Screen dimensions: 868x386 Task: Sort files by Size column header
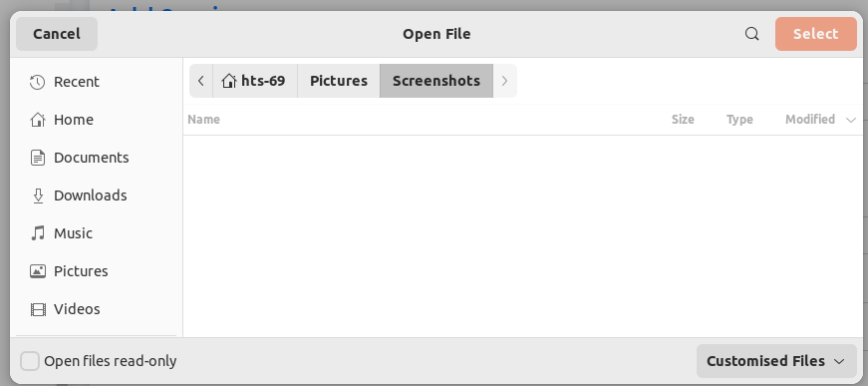[x=683, y=120]
